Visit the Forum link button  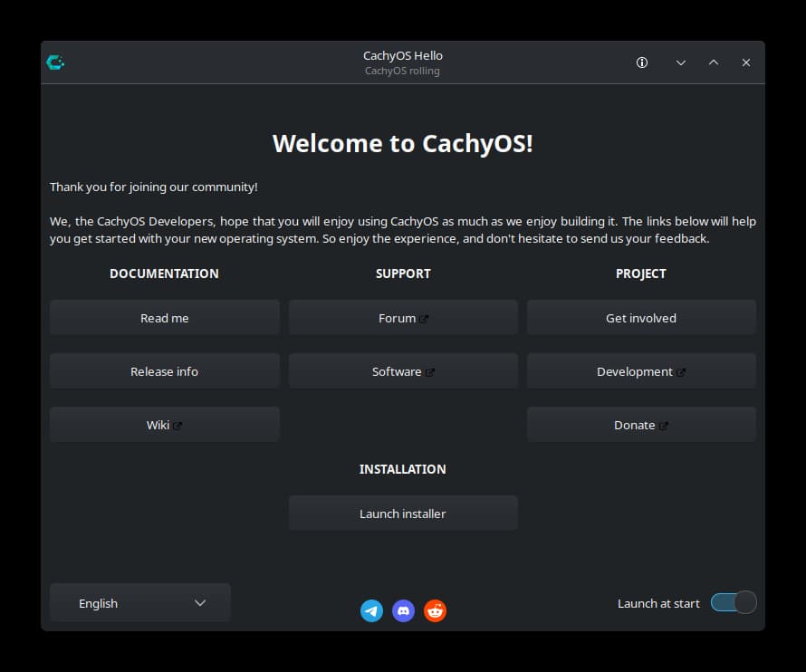pyautogui.click(x=403, y=318)
